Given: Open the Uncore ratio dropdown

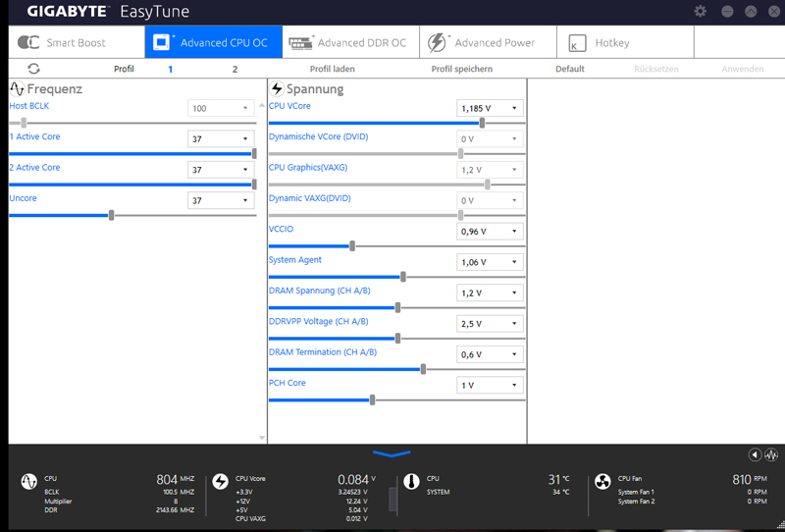Looking at the screenshot, I should 221,200.
